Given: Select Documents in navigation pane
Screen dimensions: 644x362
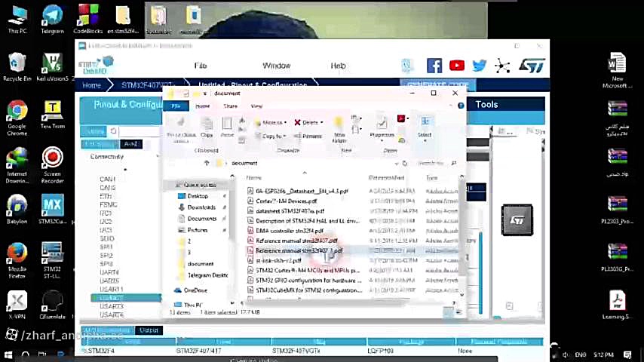Looking at the screenshot, I should pyautogui.click(x=201, y=219).
